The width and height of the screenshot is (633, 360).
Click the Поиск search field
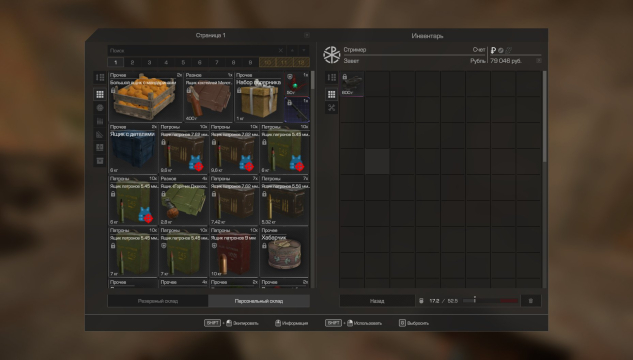193,50
